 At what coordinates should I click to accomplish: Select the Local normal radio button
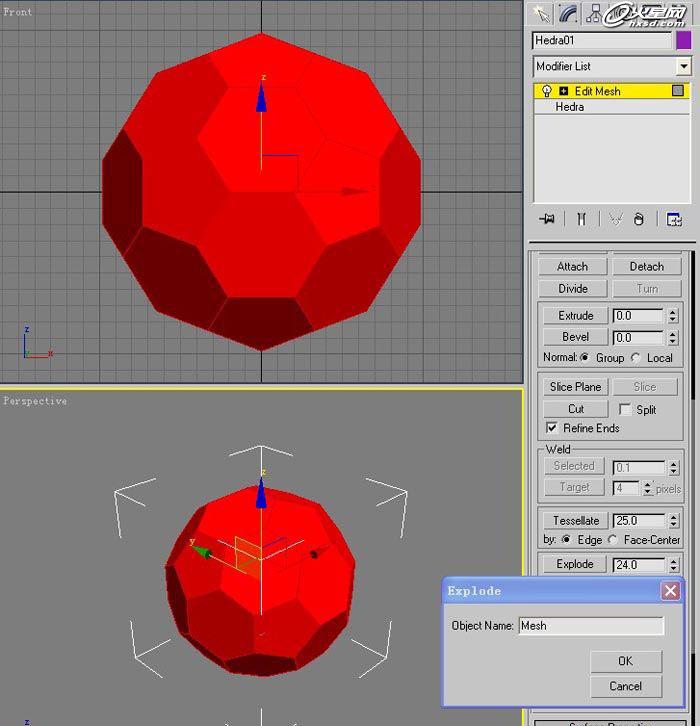pyautogui.click(x=636, y=358)
